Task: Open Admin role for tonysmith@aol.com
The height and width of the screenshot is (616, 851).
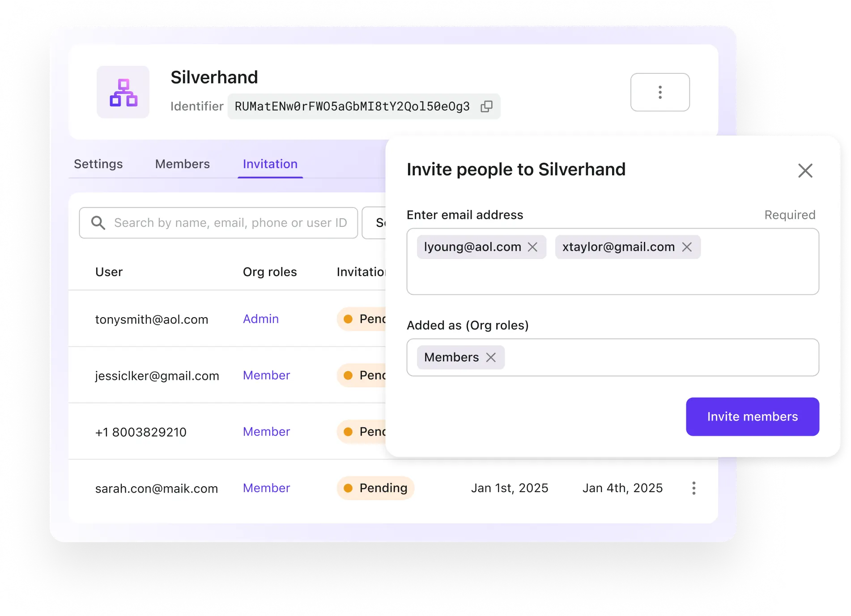Action: click(260, 319)
